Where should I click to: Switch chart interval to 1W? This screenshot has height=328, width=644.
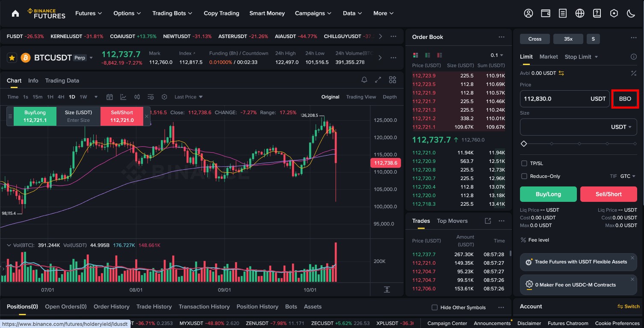[x=83, y=97]
